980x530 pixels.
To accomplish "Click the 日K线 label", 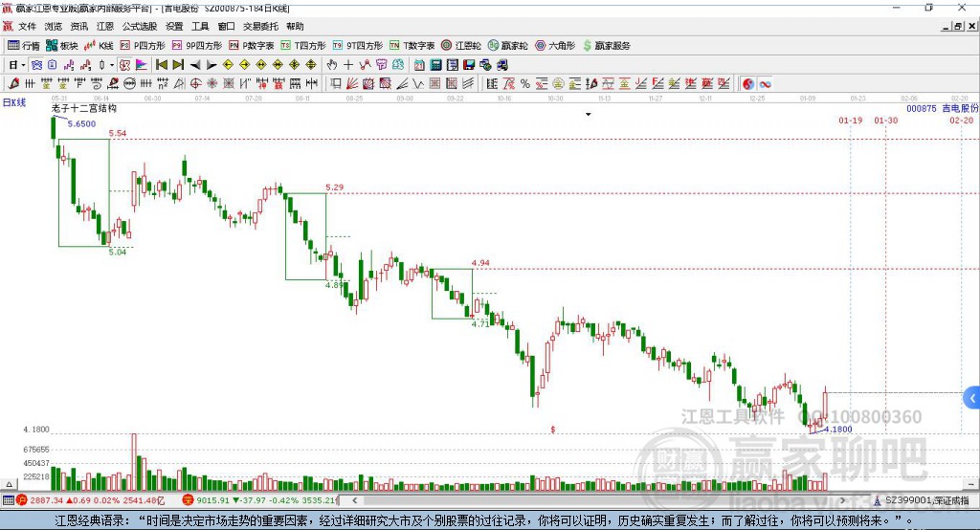I will 13,102.
